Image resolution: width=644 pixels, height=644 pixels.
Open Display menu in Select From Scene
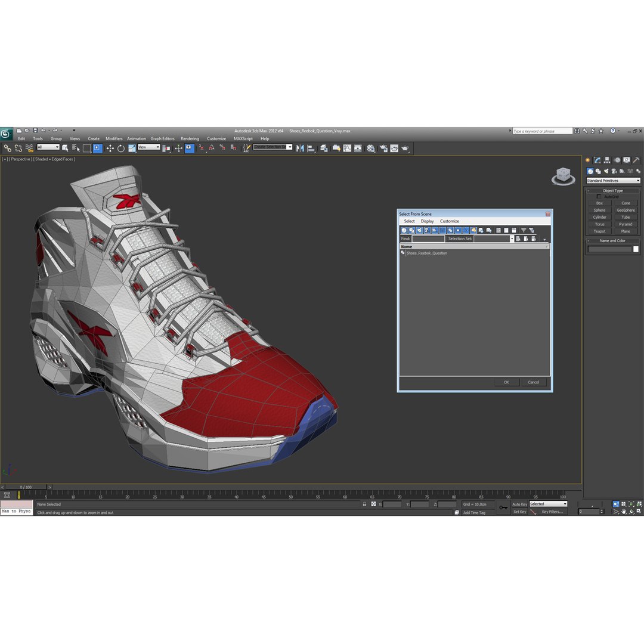click(427, 221)
